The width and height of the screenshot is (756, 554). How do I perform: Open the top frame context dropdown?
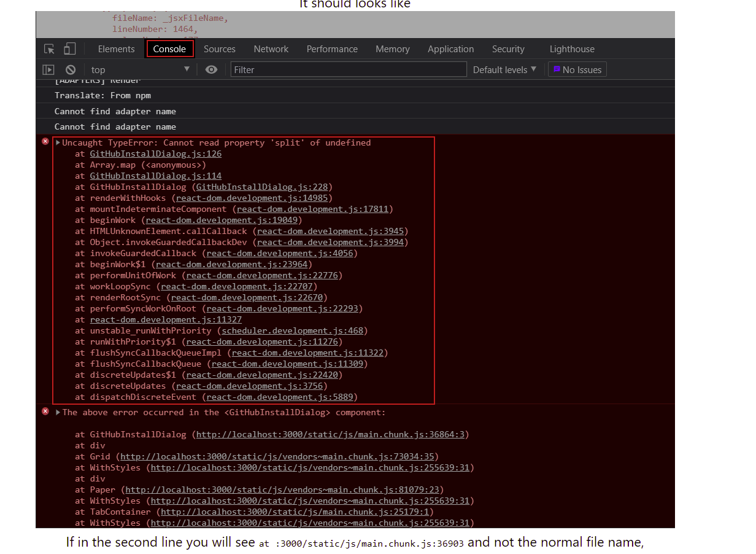click(x=141, y=69)
